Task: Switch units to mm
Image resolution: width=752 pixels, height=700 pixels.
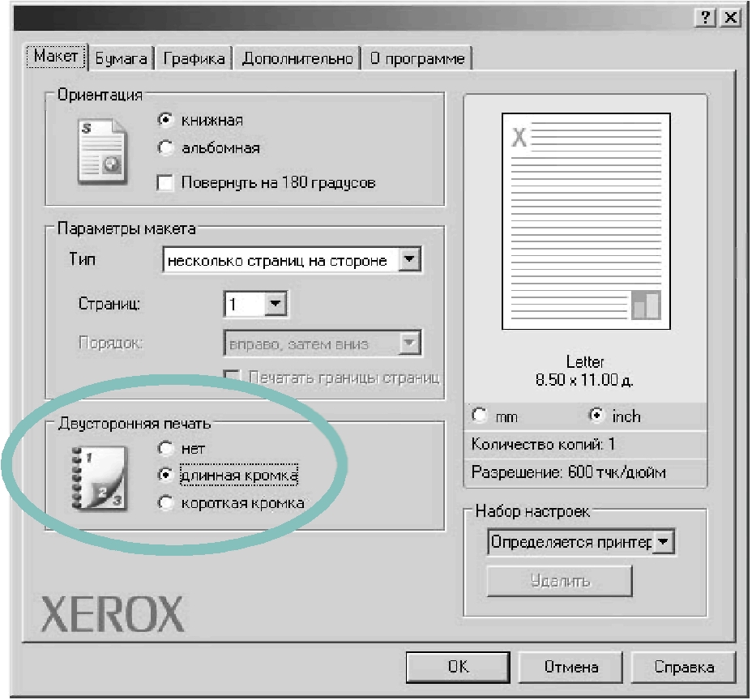Action: (x=480, y=416)
